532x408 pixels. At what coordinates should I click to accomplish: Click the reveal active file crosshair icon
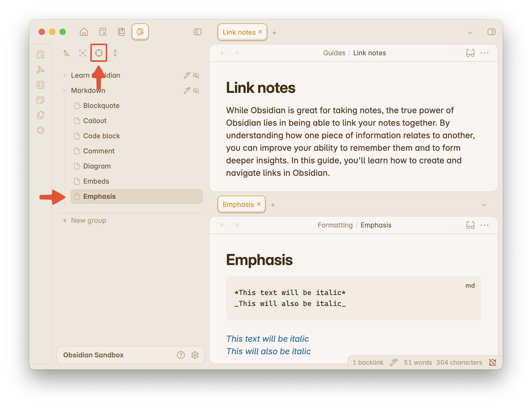tap(99, 53)
